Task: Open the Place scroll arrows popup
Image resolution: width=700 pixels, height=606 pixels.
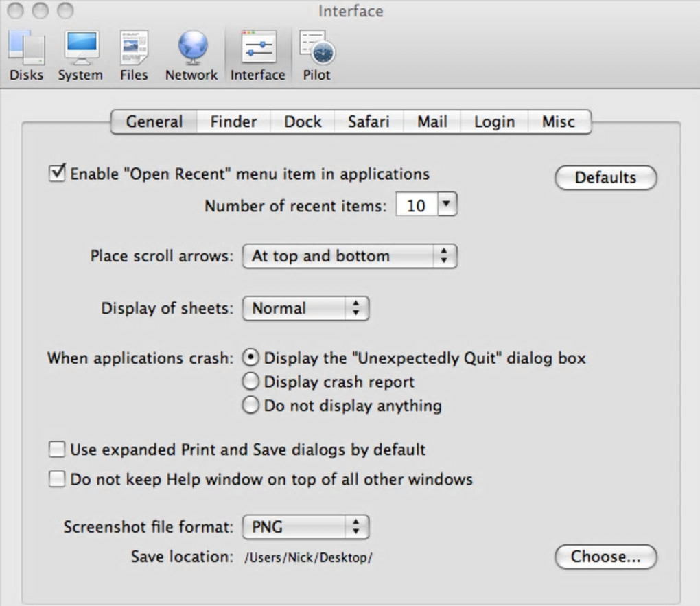Action: click(350, 256)
